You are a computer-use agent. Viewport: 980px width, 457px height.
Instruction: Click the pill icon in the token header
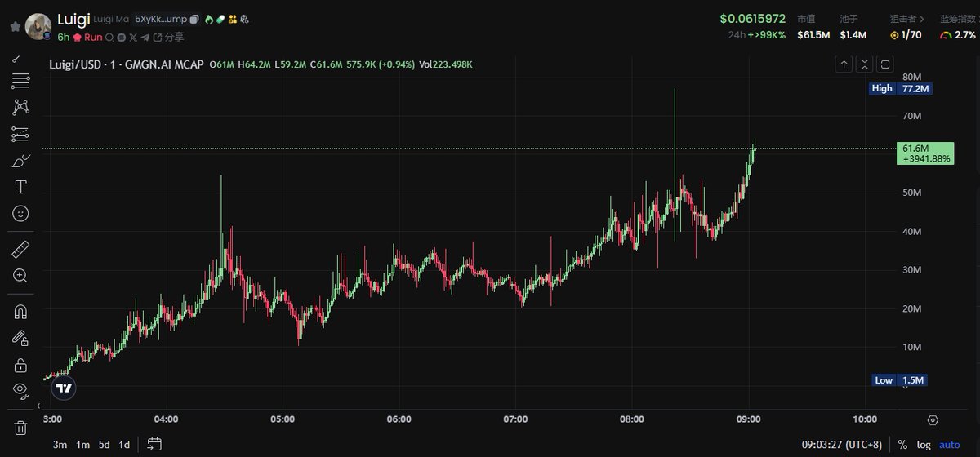220,20
